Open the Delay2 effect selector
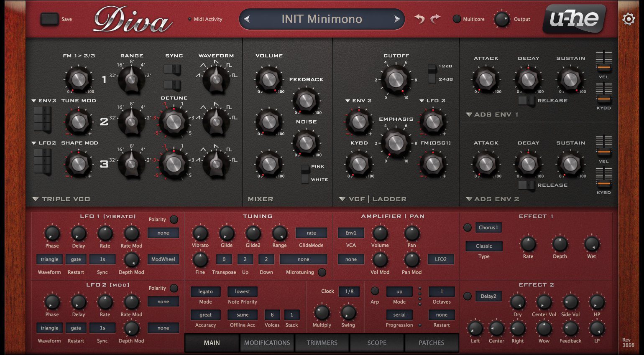Image resolution: width=644 pixels, height=355 pixels. coord(488,296)
